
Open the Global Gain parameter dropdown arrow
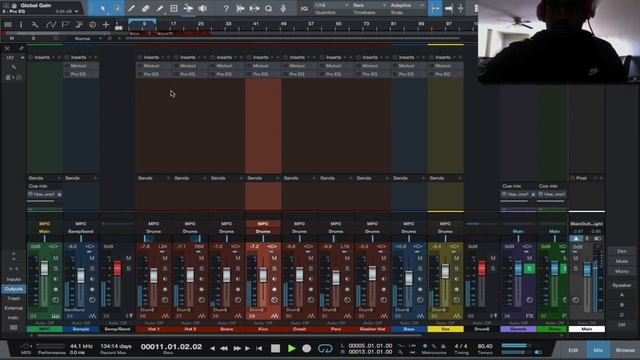[76, 11]
